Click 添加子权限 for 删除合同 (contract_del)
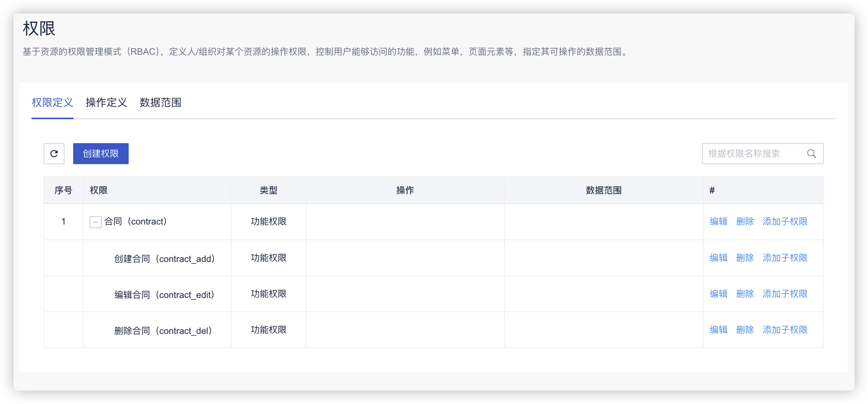868x404 pixels. (785, 330)
